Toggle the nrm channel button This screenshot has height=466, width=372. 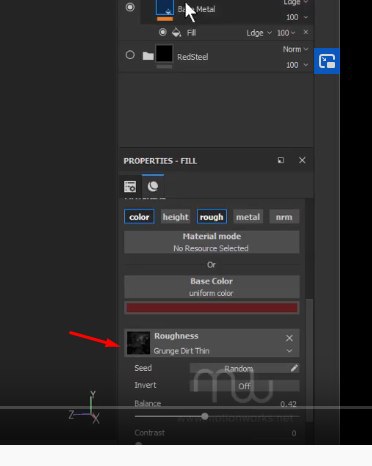point(284,217)
